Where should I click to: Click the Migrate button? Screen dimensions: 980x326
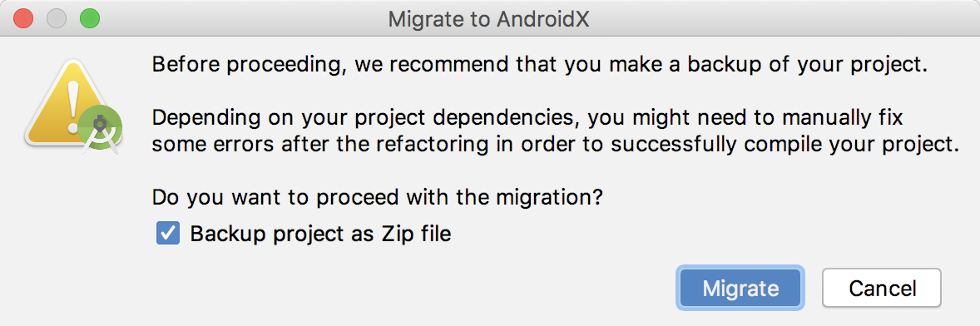point(740,288)
